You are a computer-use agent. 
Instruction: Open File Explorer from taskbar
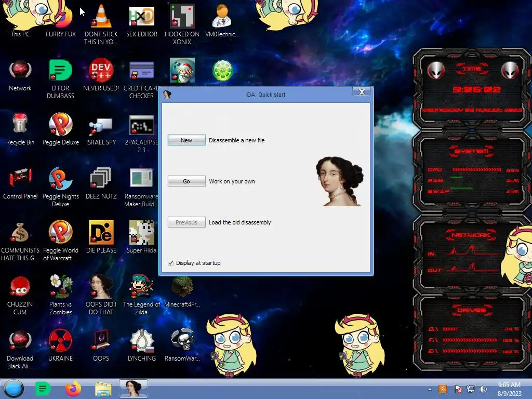[103, 389]
